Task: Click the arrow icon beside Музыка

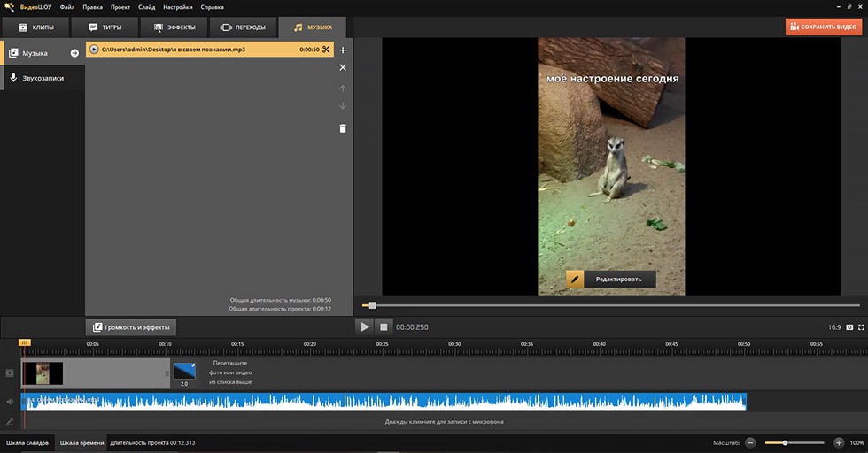Action: (x=74, y=53)
